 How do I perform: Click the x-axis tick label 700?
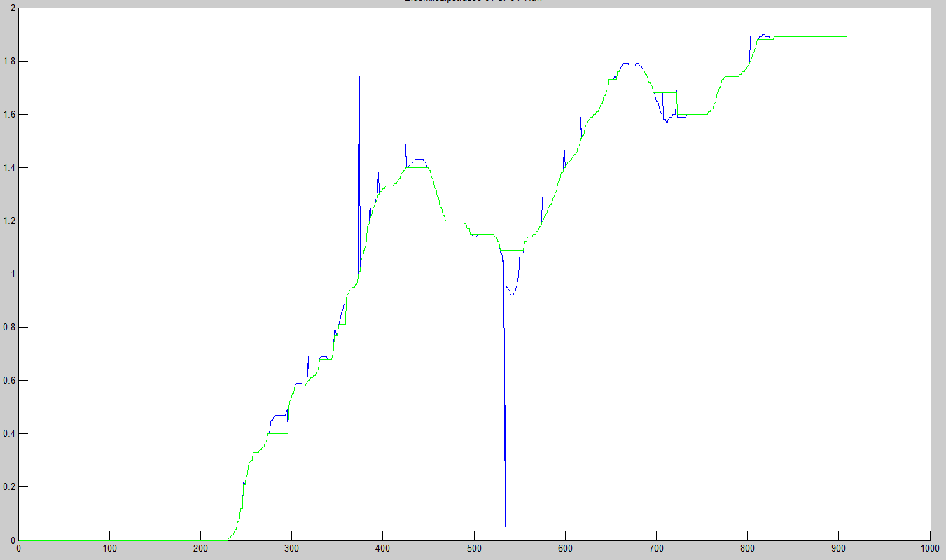click(x=656, y=549)
